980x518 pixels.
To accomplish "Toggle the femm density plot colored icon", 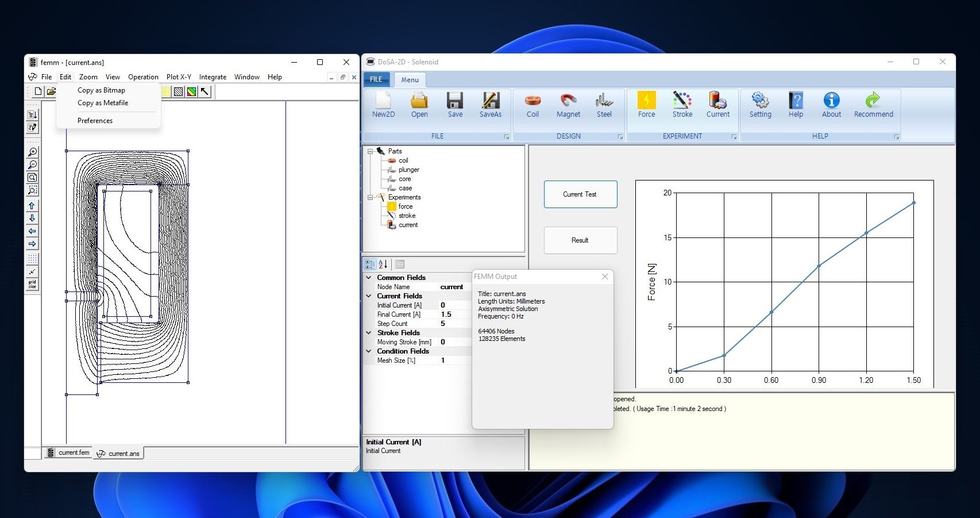I will (191, 91).
